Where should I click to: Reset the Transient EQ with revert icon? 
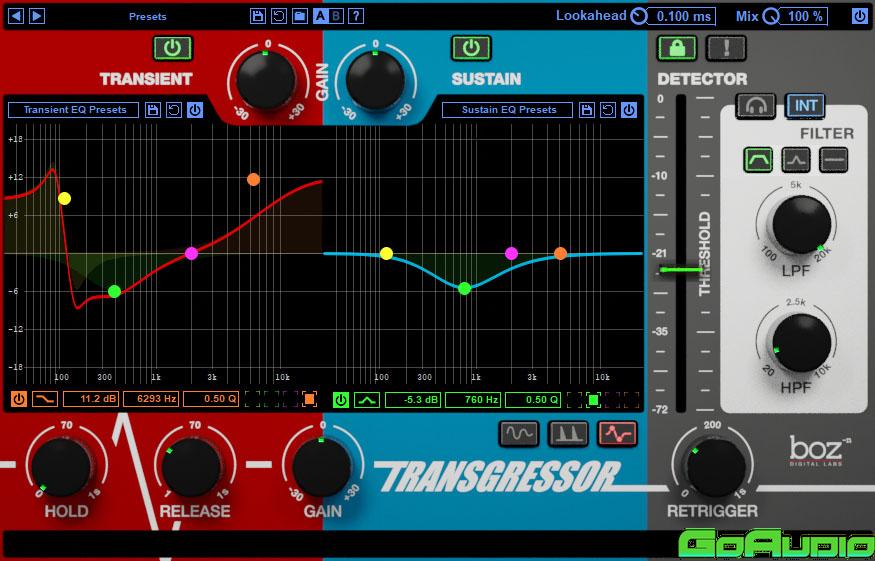click(x=174, y=110)
